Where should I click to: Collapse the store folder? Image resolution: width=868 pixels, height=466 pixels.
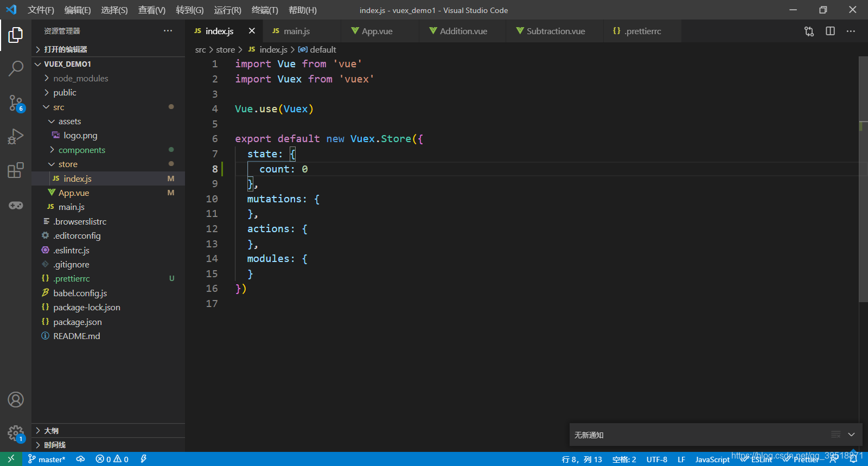tap(108, 164)
